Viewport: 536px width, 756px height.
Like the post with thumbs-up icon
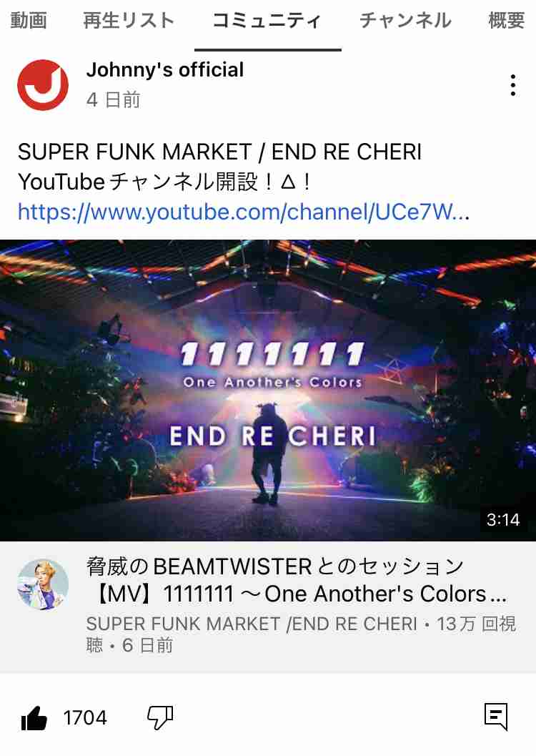tap(34, 718)
